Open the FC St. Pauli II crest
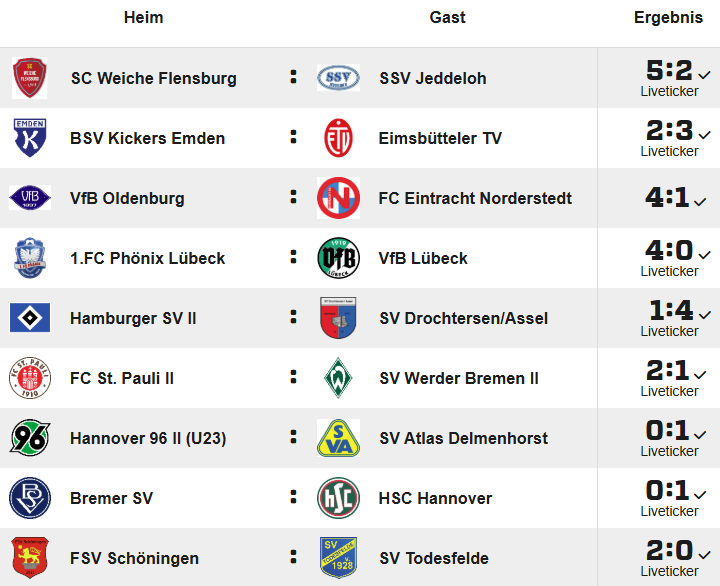 [30, 378]
